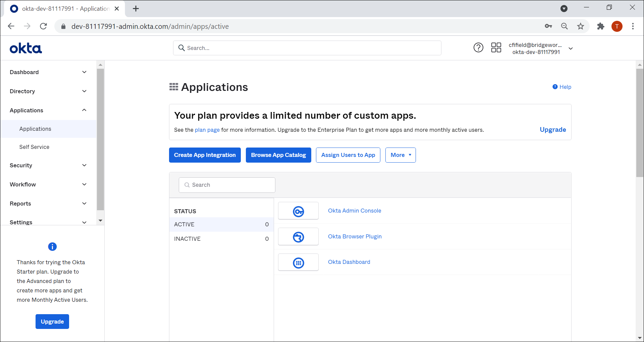
Task: Click the sidebar scrollbar up arrow
Action: [100, 64]
